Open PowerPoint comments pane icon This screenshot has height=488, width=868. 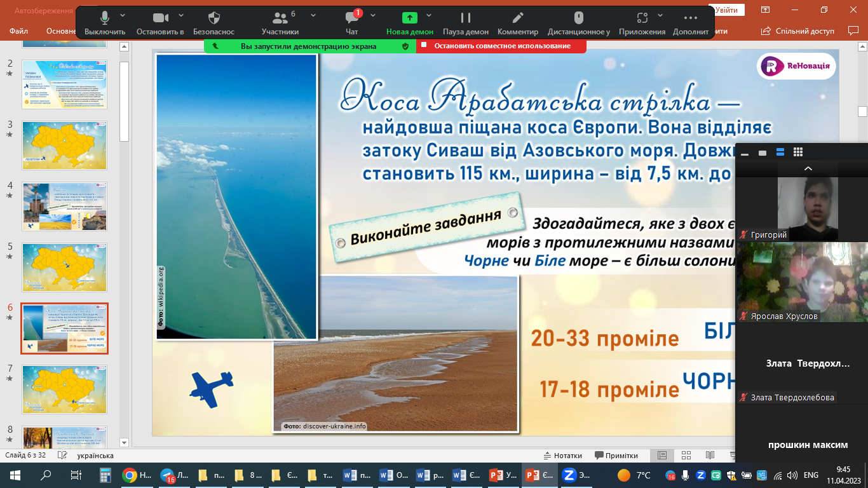click(x=853, y=30)
